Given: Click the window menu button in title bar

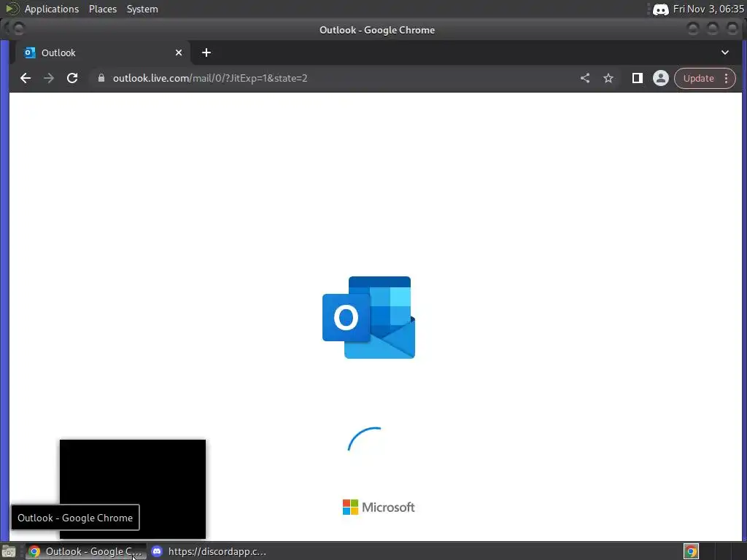Looking at the screenshot, I should click(x=18, y=29).
